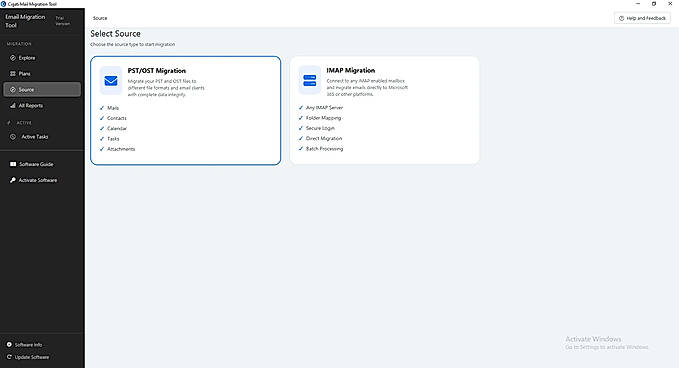Open the Active Tasks sidebar item
This screenshot has height=368, width=679.
(x=42, y=137)
